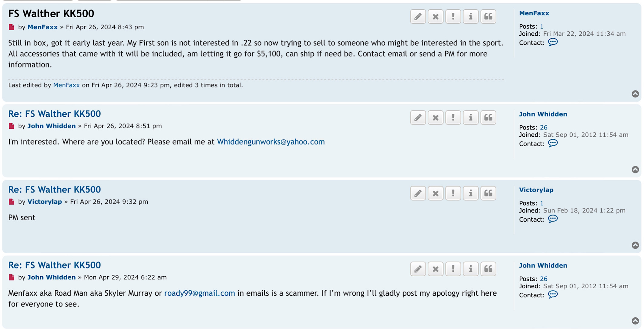Open contact bubble for Victorylap
Screen dimensions: 644x331
(553, 219)
